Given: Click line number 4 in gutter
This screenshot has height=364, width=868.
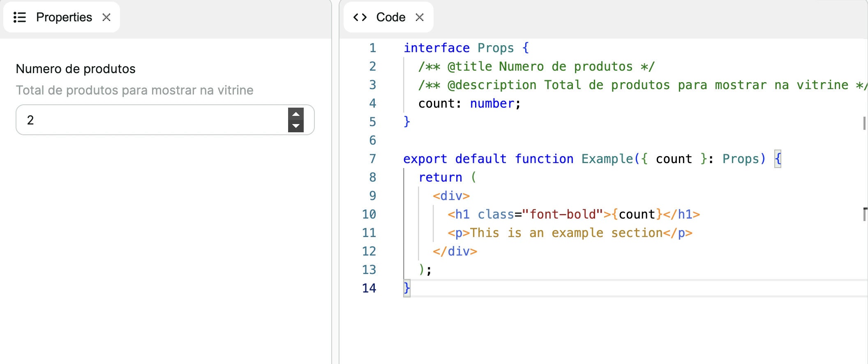Looking at the screenshot, I should (x=372, y=103).
